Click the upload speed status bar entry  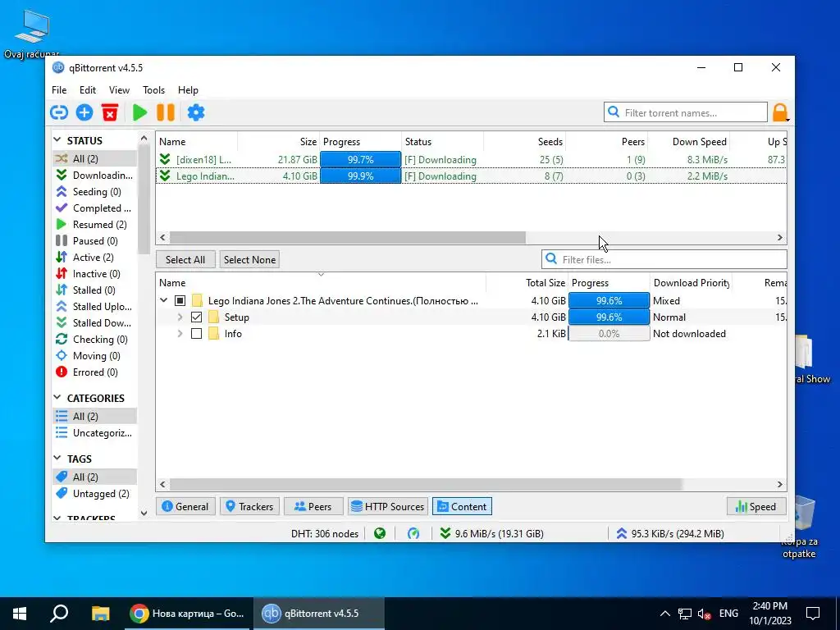click(669, 533)
